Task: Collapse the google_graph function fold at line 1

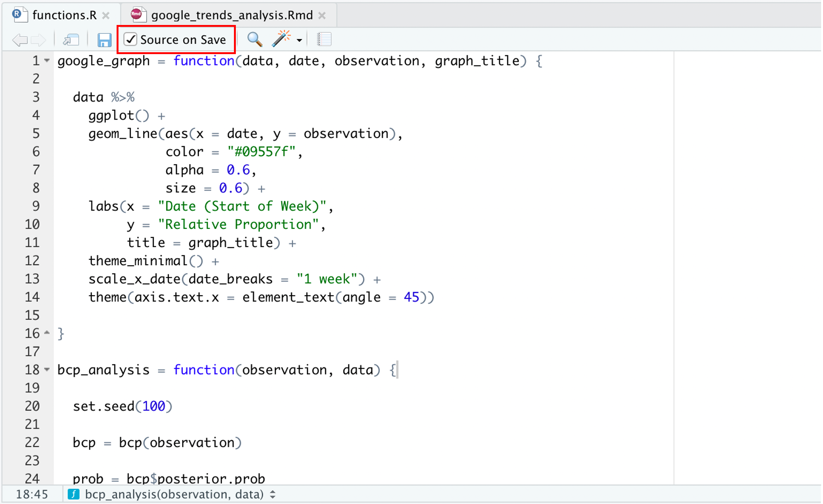Action: coord(47,61)
